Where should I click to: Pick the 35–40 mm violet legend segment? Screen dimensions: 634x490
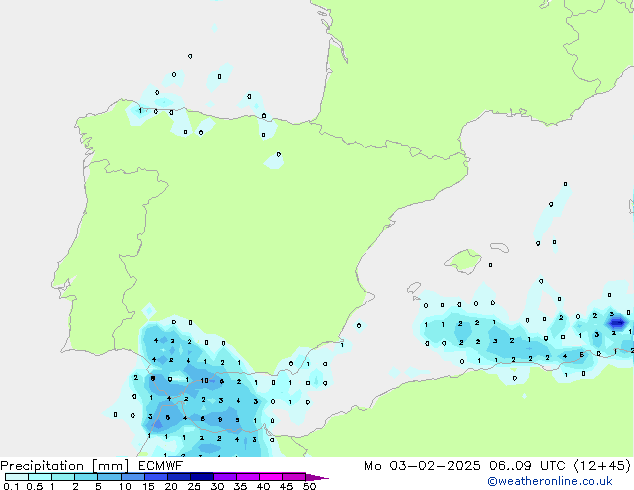pyautogui.click(x=247, y=477)
